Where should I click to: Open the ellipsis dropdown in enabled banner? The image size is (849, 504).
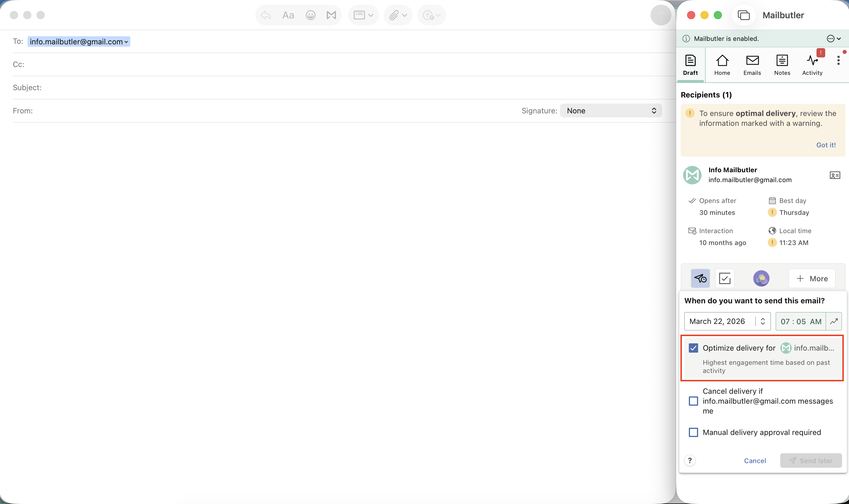(834, 38)
